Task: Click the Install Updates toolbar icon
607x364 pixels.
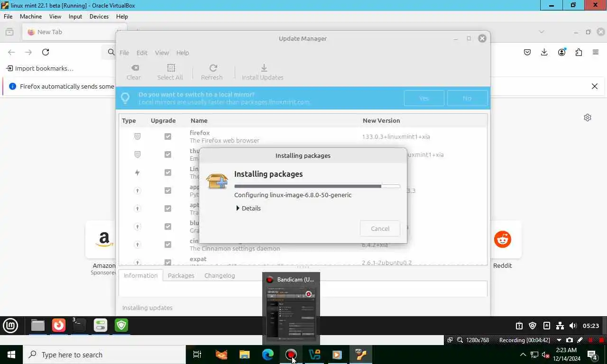Action: tap(263, 72)
